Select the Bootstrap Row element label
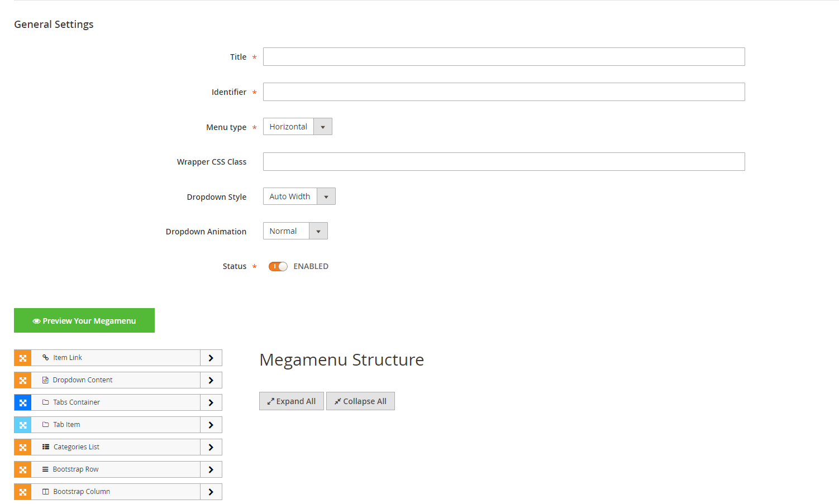Image resolution: width=839 pixels, height=504 pixels. [75, 469]
